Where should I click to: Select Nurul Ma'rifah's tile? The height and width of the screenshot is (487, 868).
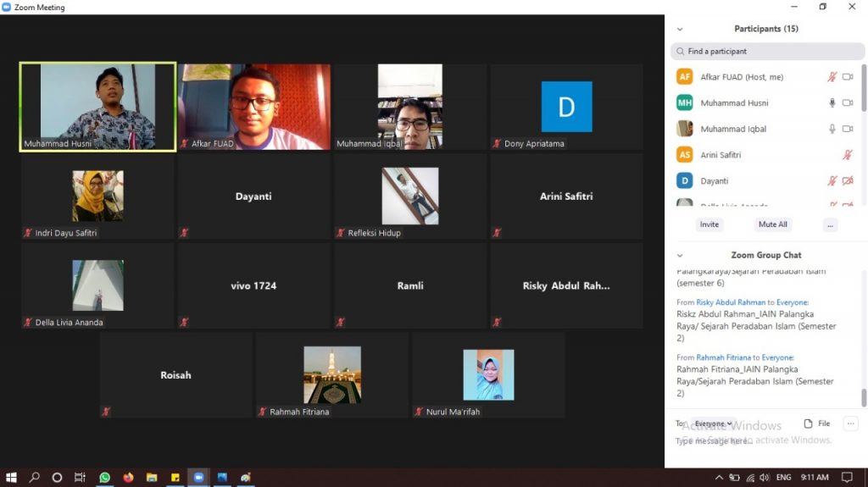point(488,375)
